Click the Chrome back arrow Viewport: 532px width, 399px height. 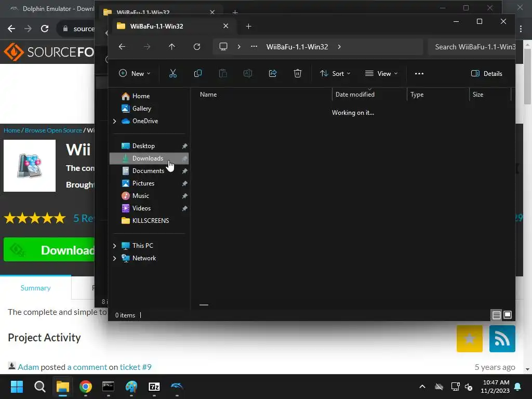click(x=11, y=29)
